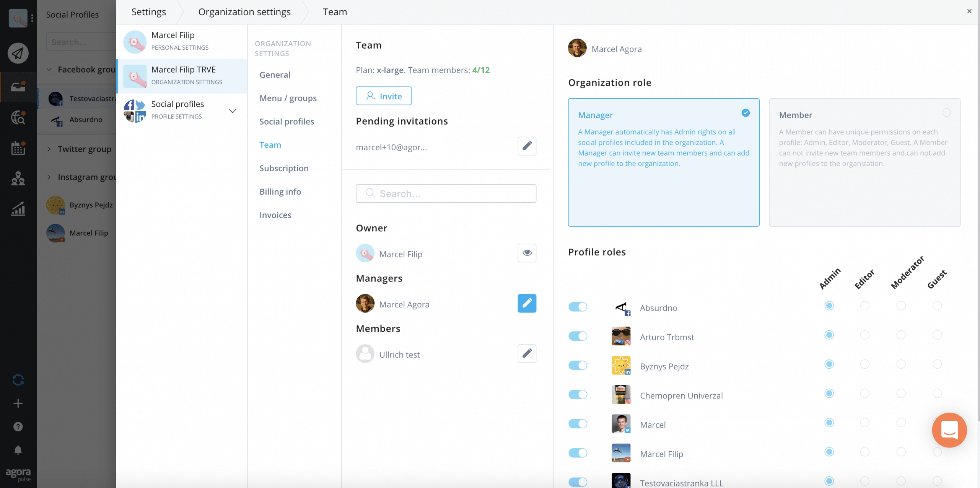The image size is (980, 488).
Task: Click the Absurdno profile icon in roles list
Action: 621,307
